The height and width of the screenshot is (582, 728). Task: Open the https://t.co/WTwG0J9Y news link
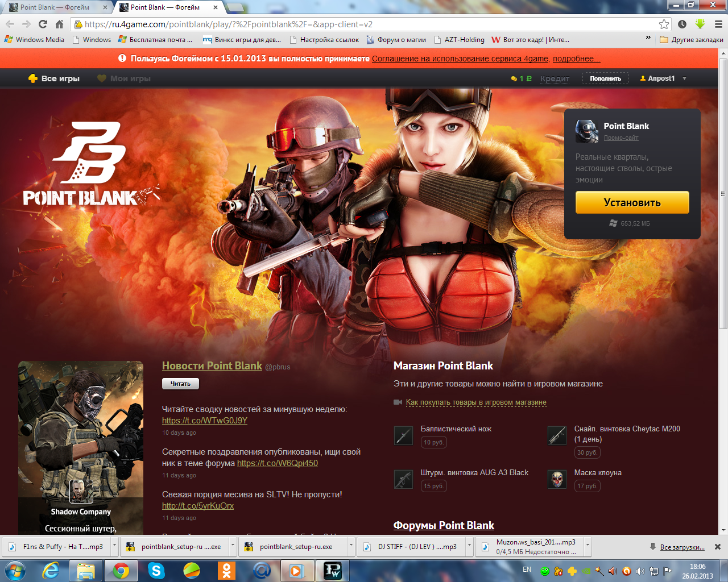204,421
